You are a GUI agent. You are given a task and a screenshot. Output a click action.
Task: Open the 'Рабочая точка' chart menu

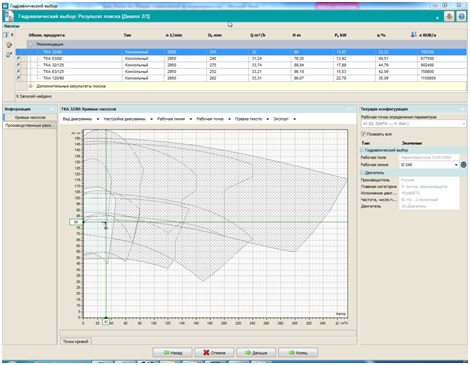[213, 119]
